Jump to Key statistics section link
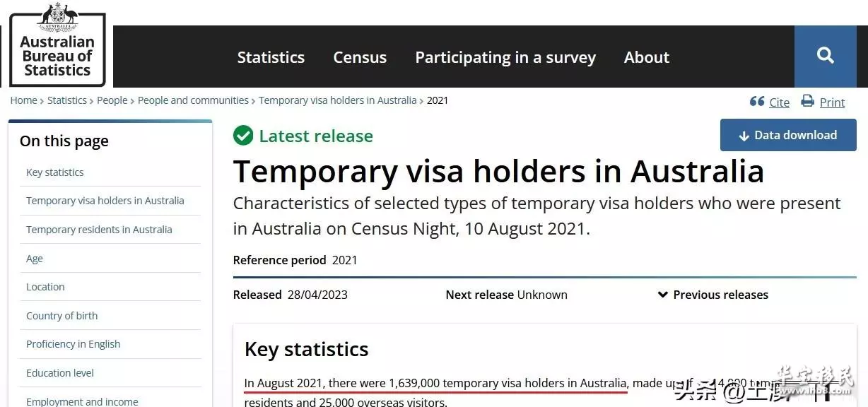Screen dimensions: 868x407 [54, 172]
